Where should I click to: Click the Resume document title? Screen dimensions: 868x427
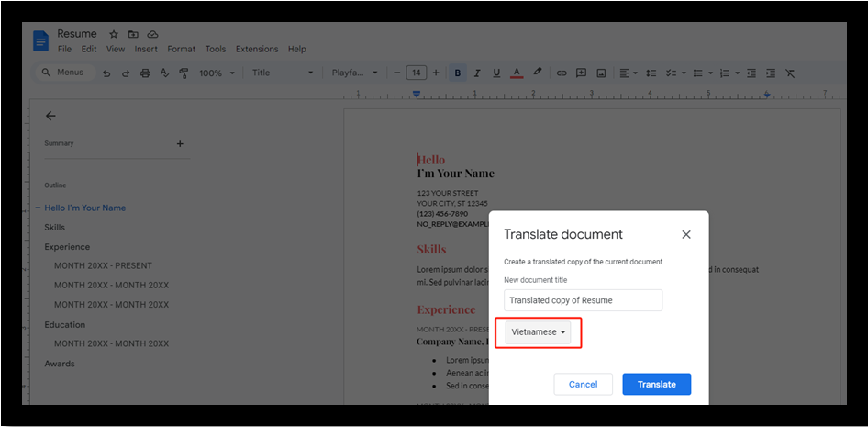click(77, 34)
